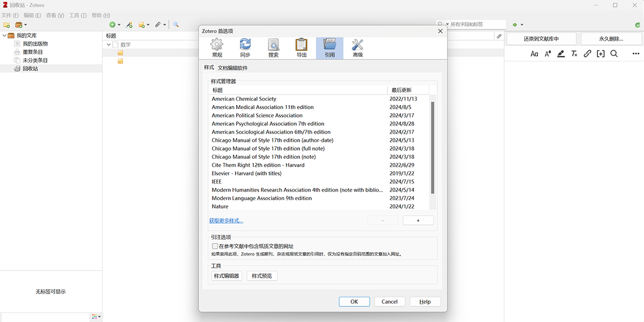This screenshot has height=322, width=644.
Task: Open the attachment dropdown arrow
Action: (164, 25)
